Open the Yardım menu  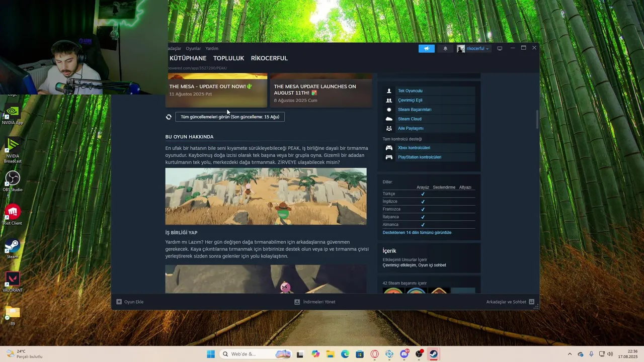[212, 49]
